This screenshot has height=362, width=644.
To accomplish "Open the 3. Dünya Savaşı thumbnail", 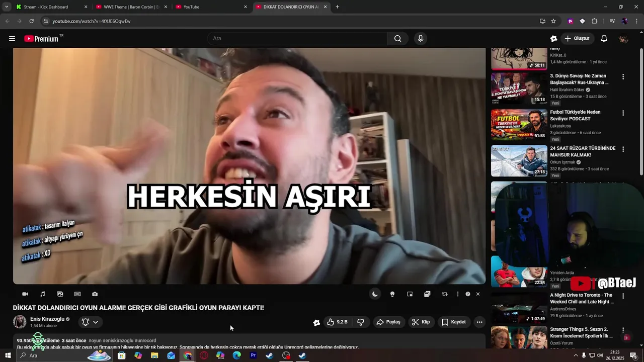I will (x=519, y=88).
